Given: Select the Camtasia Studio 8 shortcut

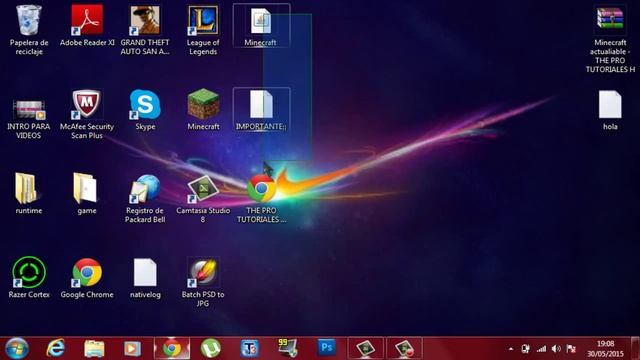Looking at the screenshot, I should 203,189.
